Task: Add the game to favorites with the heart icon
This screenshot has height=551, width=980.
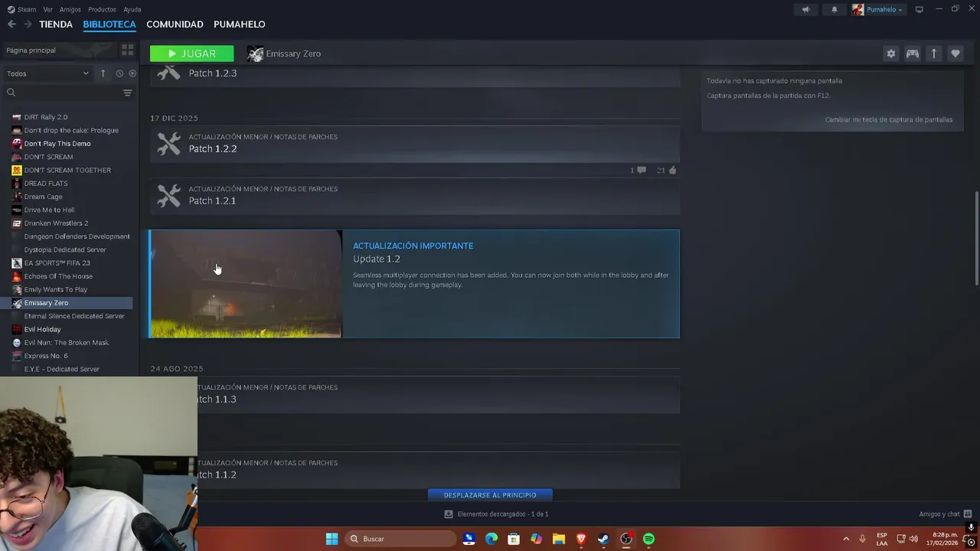Action: pyautogui.click(x=955, y=54)
